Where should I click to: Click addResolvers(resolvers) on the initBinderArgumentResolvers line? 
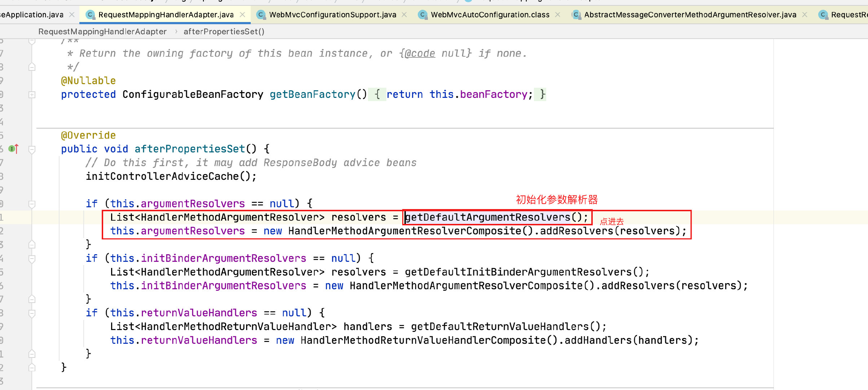coord(671,285)
